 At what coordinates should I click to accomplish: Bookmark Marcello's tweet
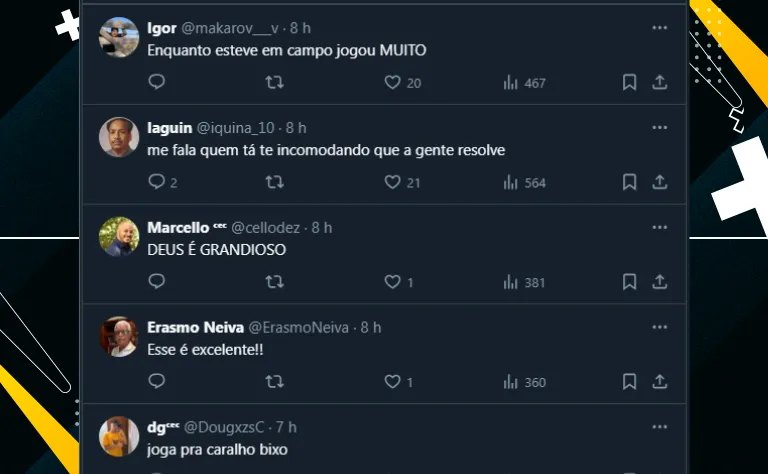click(629, 282)
